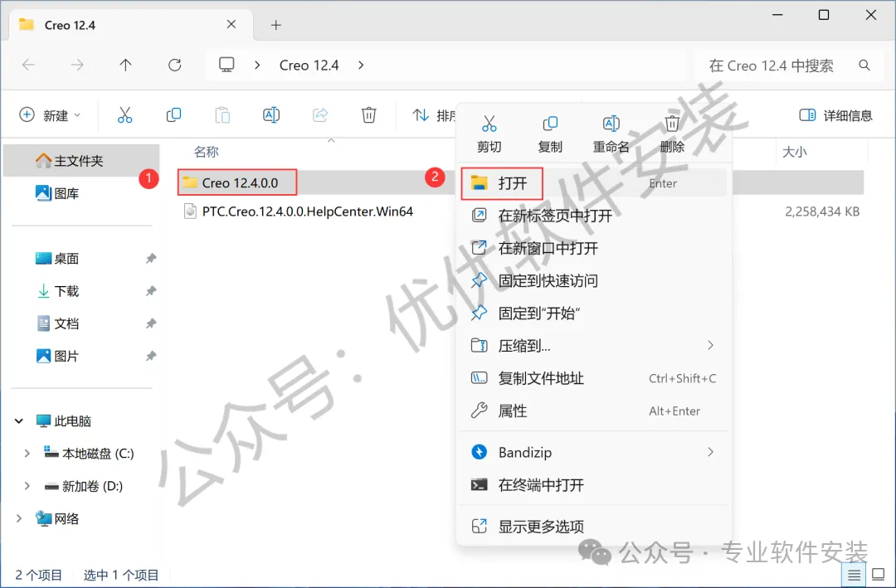Click the search magnifier icon
The width and height of the screenshot is (896, 588).
coord(864,66)
